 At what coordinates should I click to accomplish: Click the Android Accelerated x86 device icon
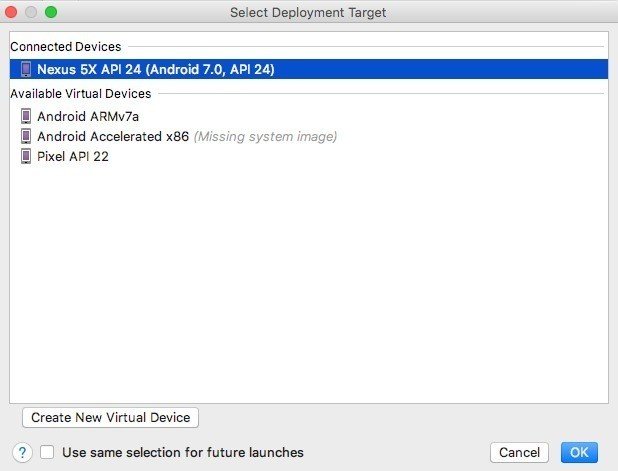[26, 136]
